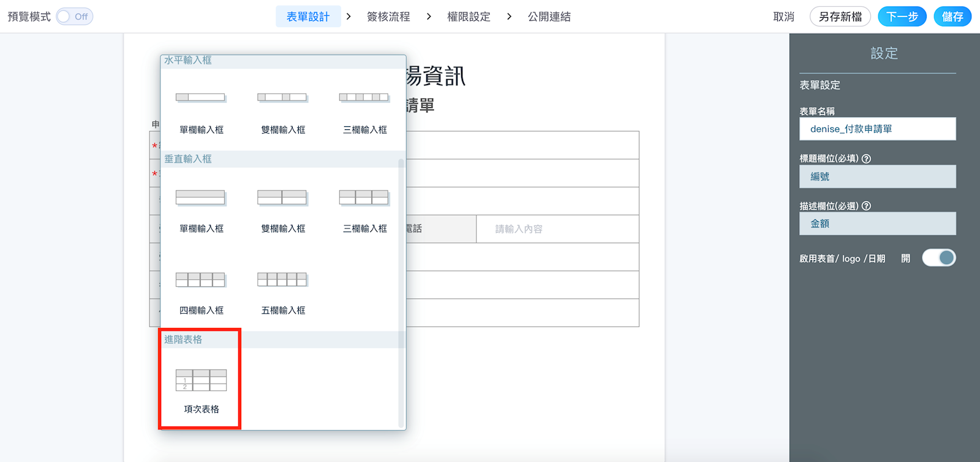Image resolution: width=980 pixels, height=462 pixels.
Task: Open the 公開連結 step
Action: point(549,17)
